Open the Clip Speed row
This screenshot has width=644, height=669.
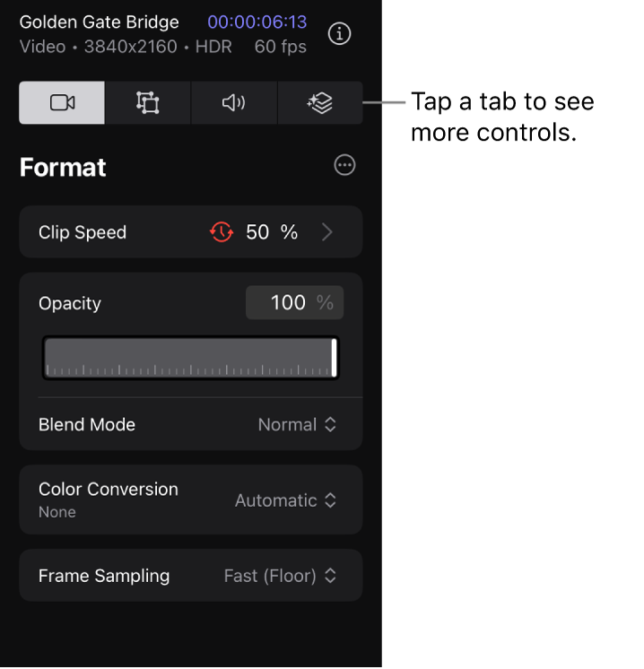(191, 231)
